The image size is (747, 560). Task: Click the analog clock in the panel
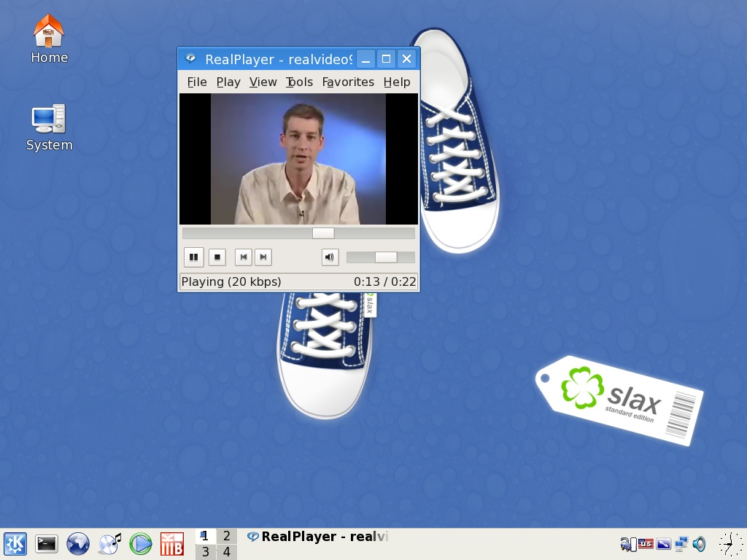point(730,544)
